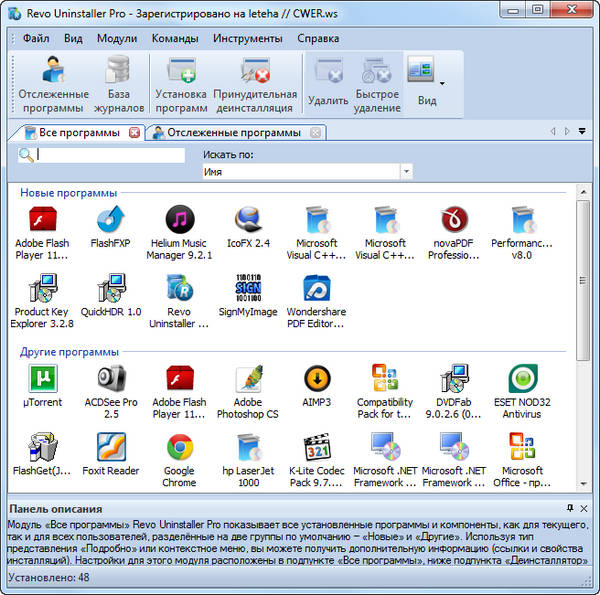Viewport: 600px width, 595px height.
Task: Launch Принудительная деинсталляция from the toolbar
Action: (255, 85)
